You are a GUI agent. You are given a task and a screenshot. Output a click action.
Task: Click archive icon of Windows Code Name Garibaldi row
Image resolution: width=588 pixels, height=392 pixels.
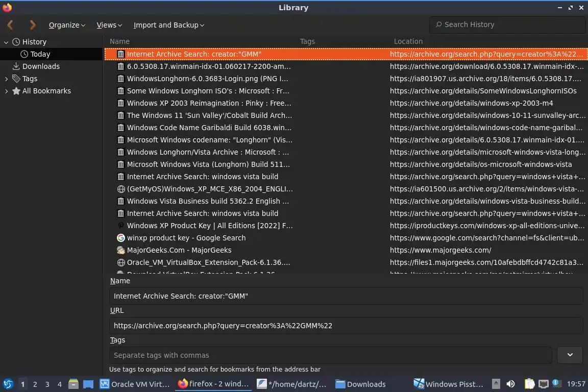(x=121, y=128)
